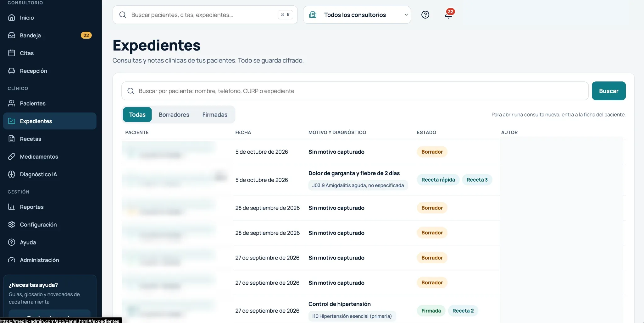Viewport: 644px width, 323px height.
Task: Click the Expedientes page title
Action: click(156, 45)
